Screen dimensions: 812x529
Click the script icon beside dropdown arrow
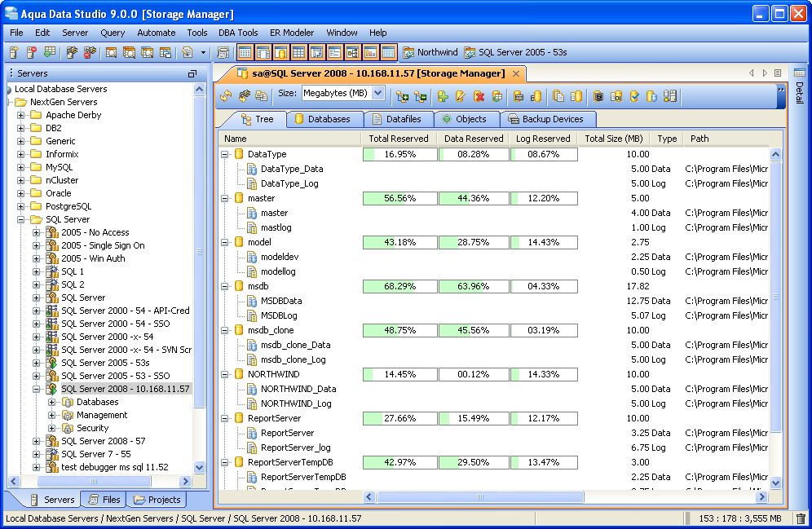[188, 52]
